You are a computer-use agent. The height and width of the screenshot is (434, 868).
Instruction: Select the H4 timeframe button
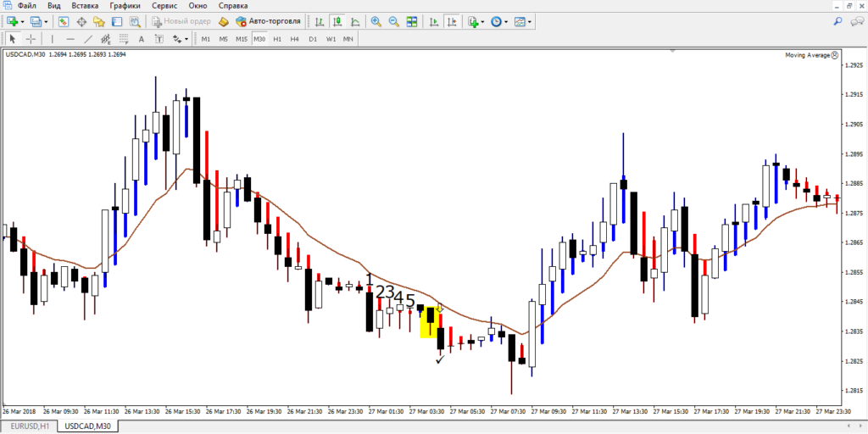point(294,39)
